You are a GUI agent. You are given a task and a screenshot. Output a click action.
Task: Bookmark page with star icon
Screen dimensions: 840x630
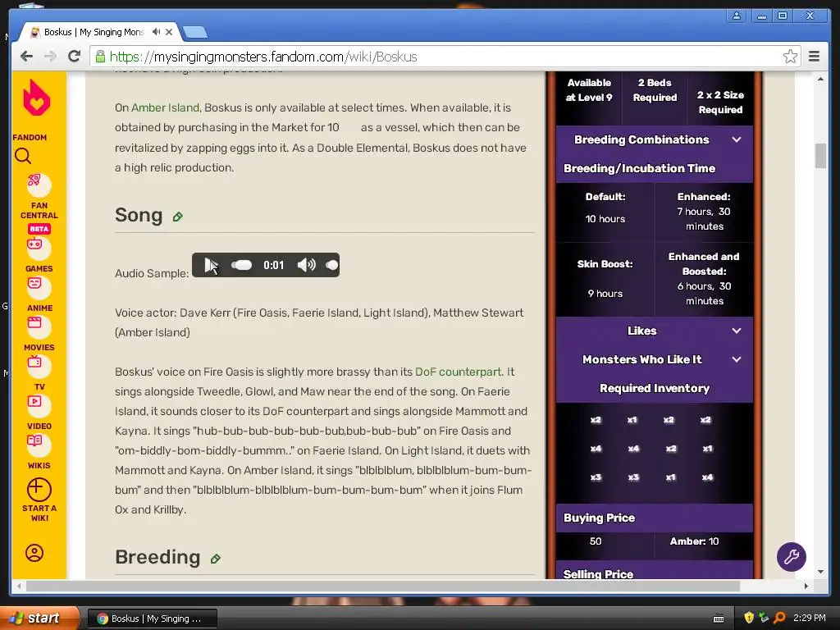click(790, 57)
